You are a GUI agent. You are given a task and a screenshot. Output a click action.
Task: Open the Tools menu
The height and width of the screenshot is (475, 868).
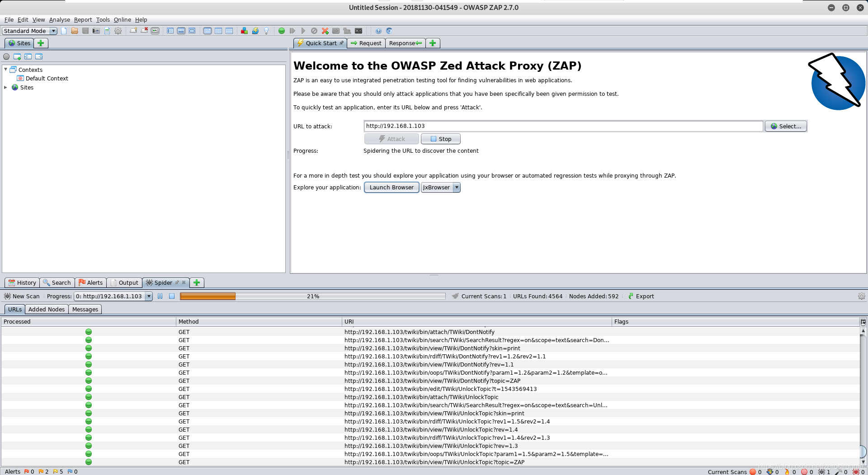103,19
